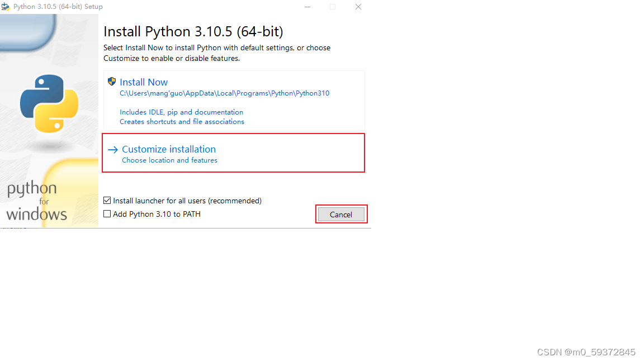The image size is (644, 362).
Task: Click the Python logo image
Action: pyautogui.click(x=49, y=103)
